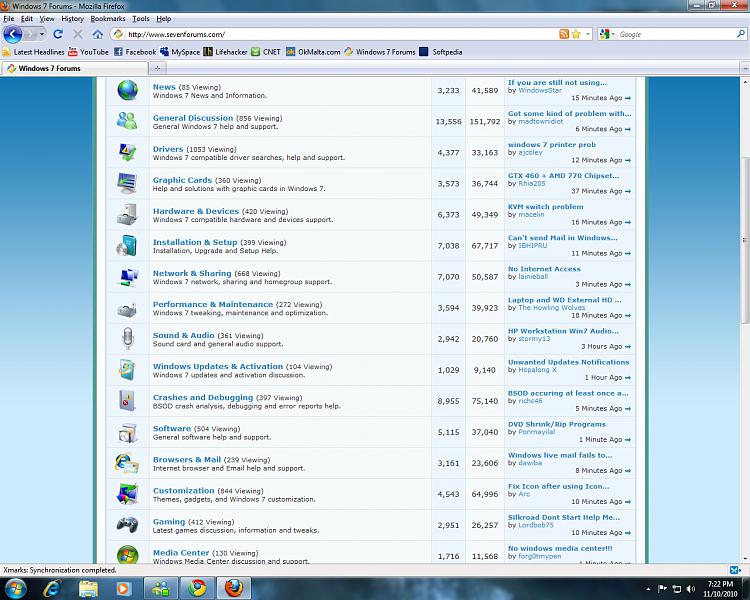The width and height of the screenshot is (750, 600).
Task: Open thread 'KVM switch problem'
Action: (x=546, y=207)
